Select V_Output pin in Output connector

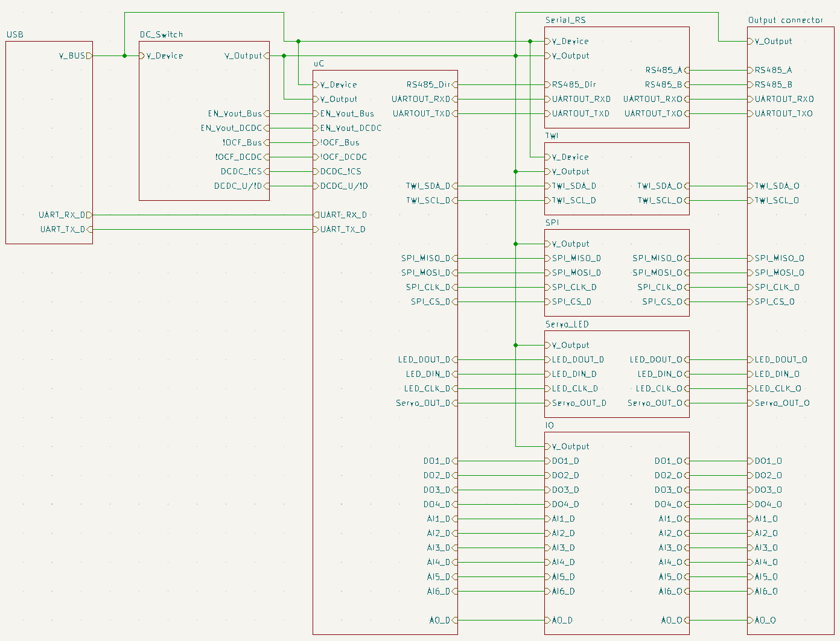(770, 41)
